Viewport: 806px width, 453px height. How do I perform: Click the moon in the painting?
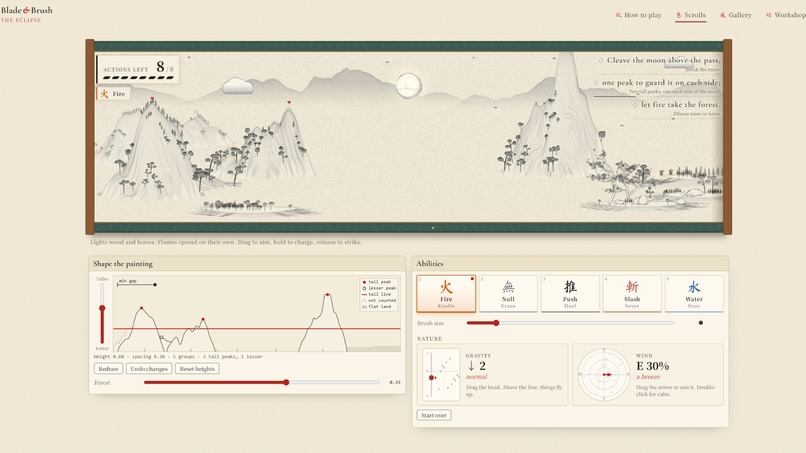(x=409, y=85)
